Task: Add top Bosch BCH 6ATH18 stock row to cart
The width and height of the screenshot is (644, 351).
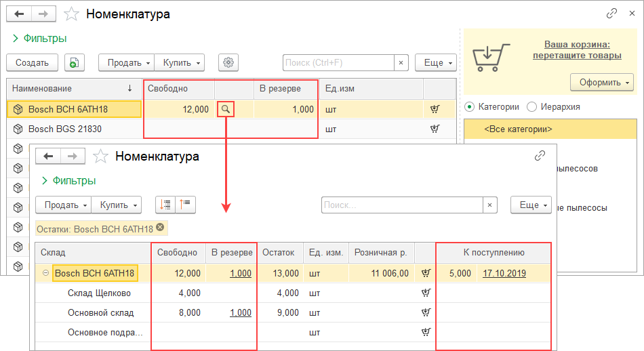Action: [x=426, y=273]
